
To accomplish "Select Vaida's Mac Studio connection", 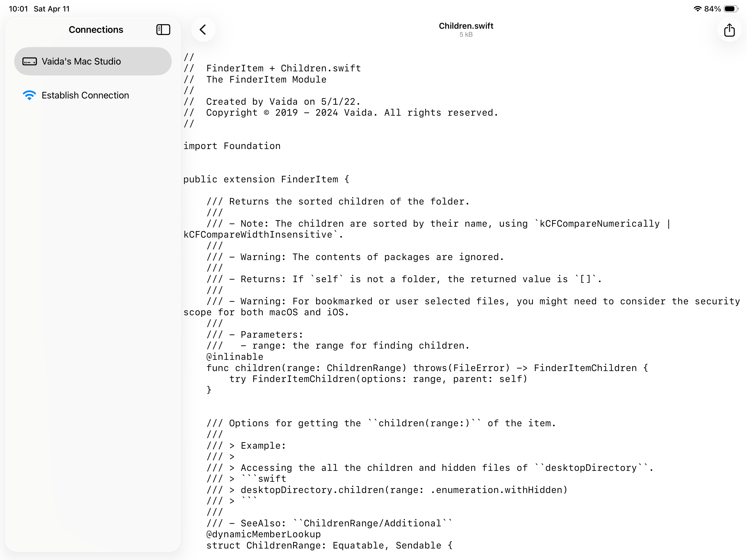I will (93, 61).
